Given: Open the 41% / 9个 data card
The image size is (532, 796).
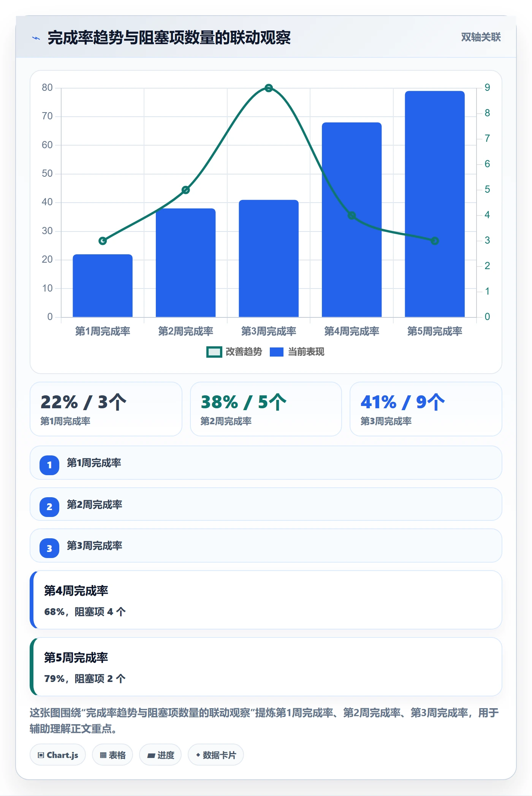Looking at the screenshot, I should (x=426, y=409).
